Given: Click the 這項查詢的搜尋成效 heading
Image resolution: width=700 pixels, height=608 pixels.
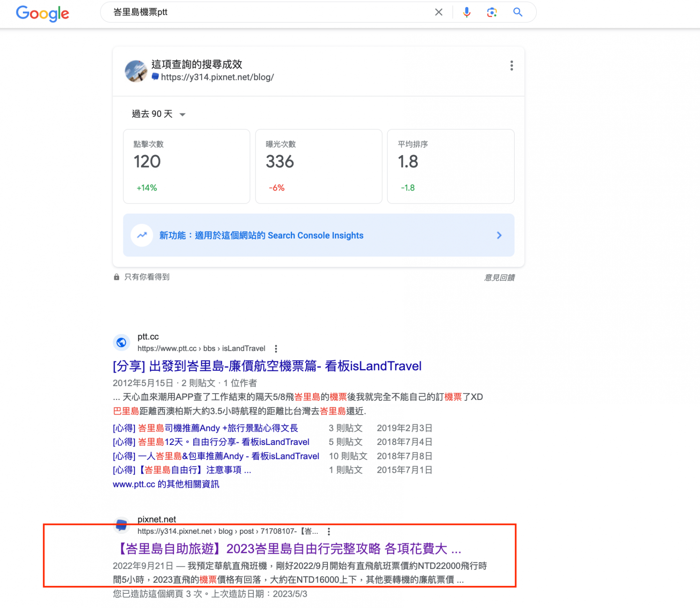Looking at the screenshot, I should point(197,64).
